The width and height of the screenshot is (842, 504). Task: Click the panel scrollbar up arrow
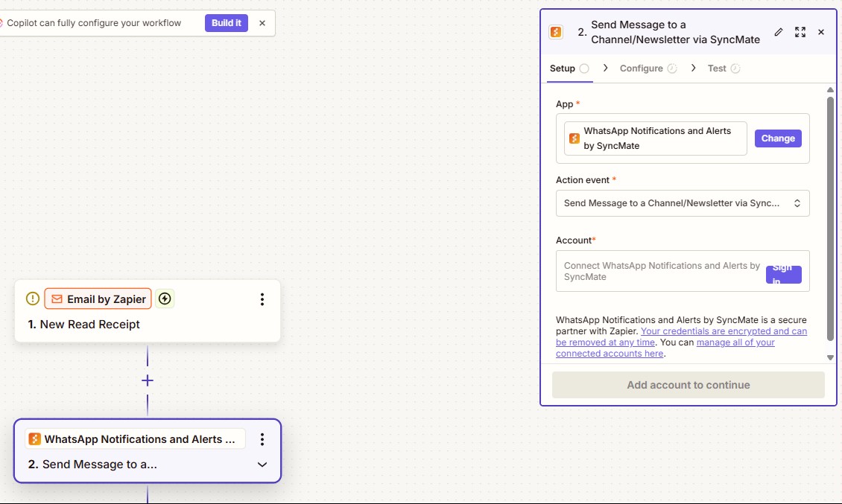coord(830,89)
